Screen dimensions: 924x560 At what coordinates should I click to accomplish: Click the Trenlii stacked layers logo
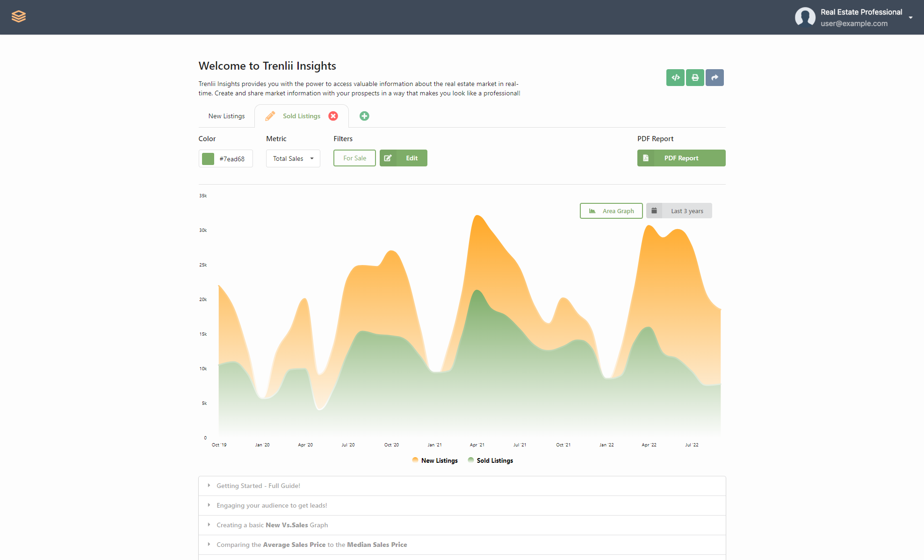(19, 16)
